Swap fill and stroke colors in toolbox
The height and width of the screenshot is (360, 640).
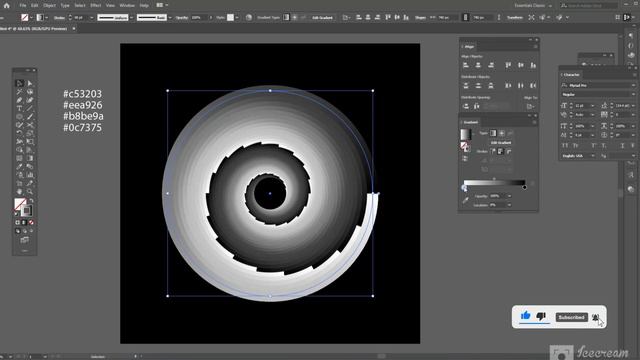point(31,200)
